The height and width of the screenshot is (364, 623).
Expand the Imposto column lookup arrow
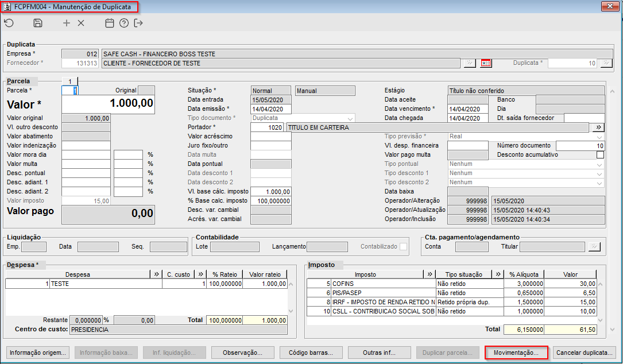pyautogui.click(x=429, y=274)
